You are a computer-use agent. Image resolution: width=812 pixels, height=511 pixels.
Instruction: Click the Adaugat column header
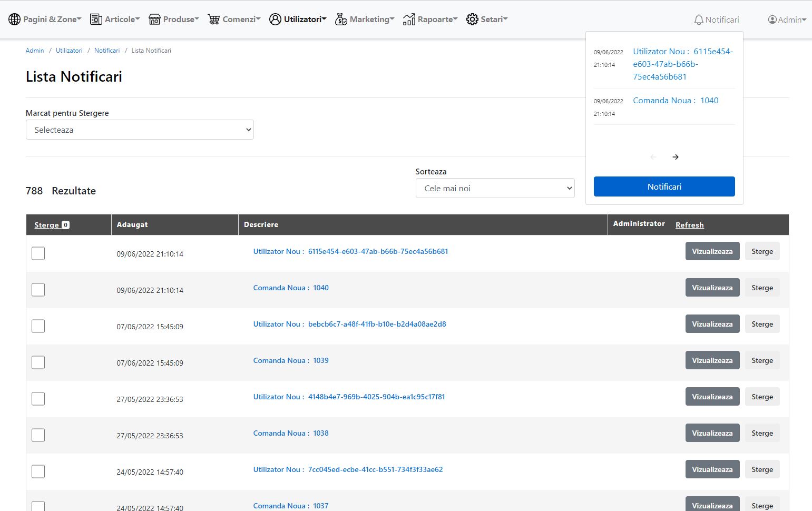[x=132, y=224]
